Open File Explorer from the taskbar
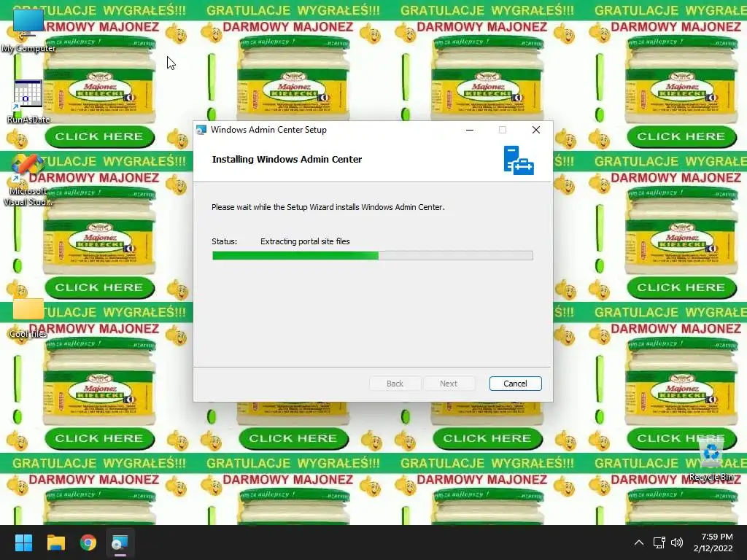The height and width of the screenshot is (560, 747). coord(55,542)
